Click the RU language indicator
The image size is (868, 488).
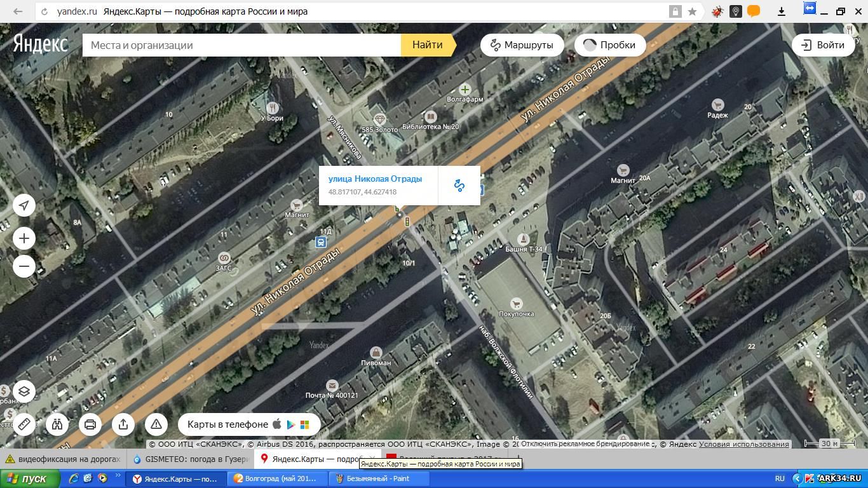click(780, 478)
